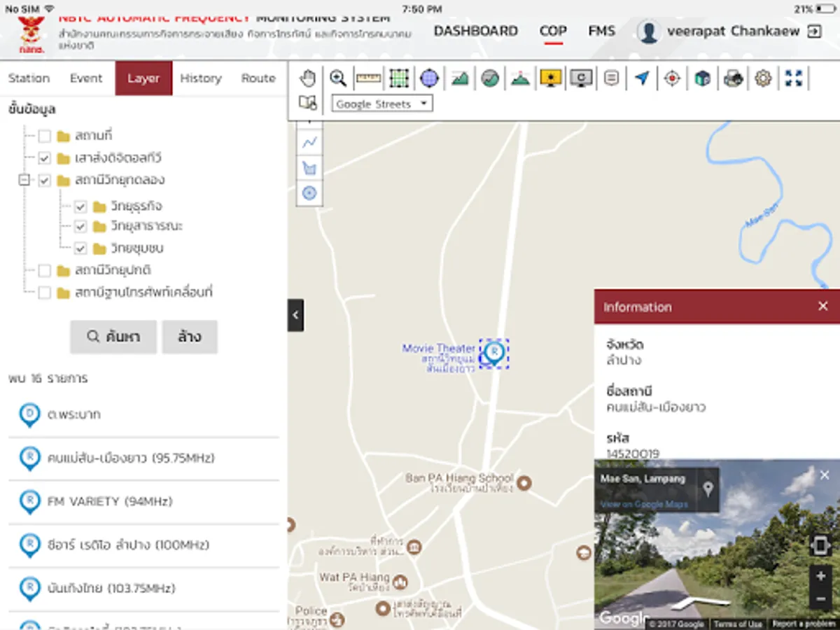The image size is (840, 630).
Task: Activate the zoom-in magnifier tool
Action: (338, 78)
